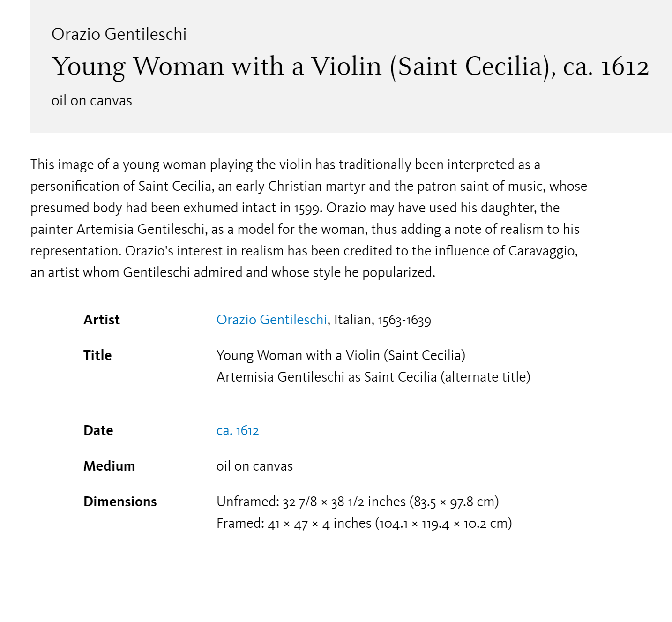Screen dimensions: 672x622
Task: Click the Framed dimensions text
Action: pyautogui.click(x=364, y=523)
